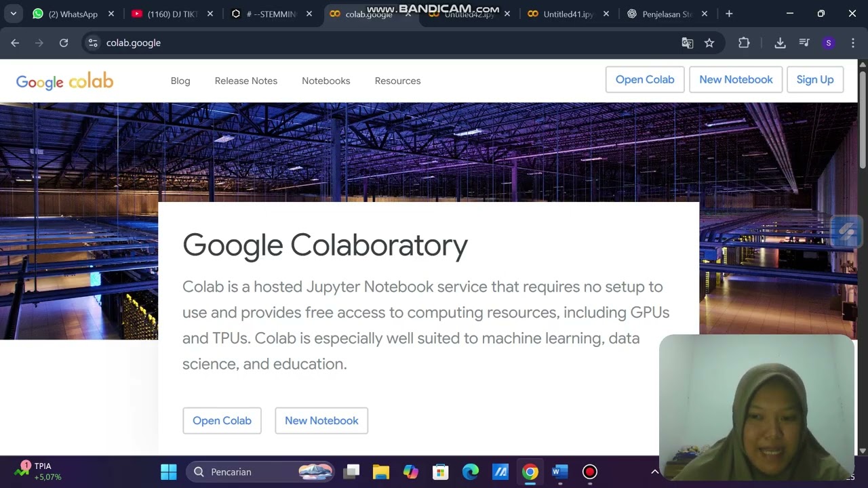Screen dimensions: 868x488
Task: Click the Google Colab logo
Action: [x=64, y=81]
